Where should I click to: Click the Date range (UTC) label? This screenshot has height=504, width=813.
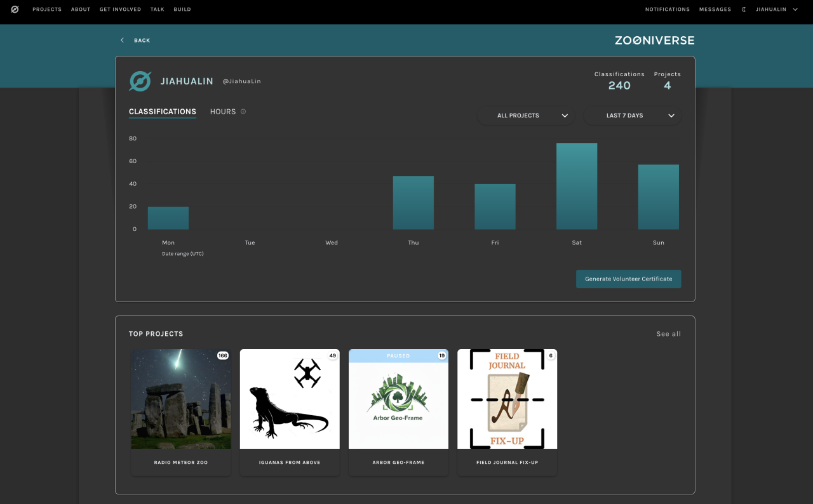(x=183, y=254)
